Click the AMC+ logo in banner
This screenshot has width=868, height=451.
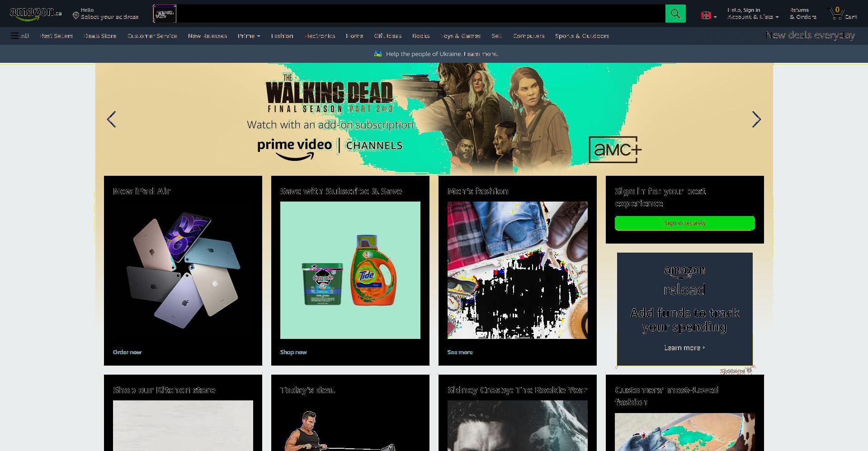[615, 150]
